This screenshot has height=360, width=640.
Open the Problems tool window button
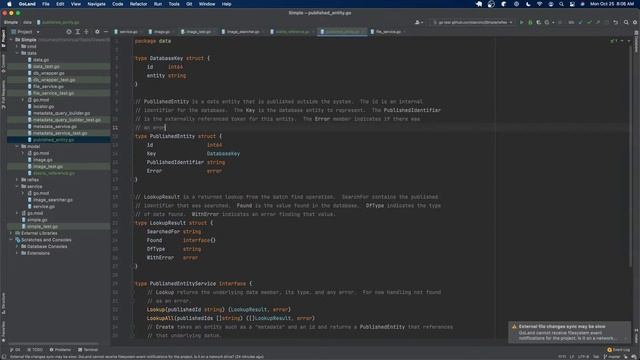60,350
